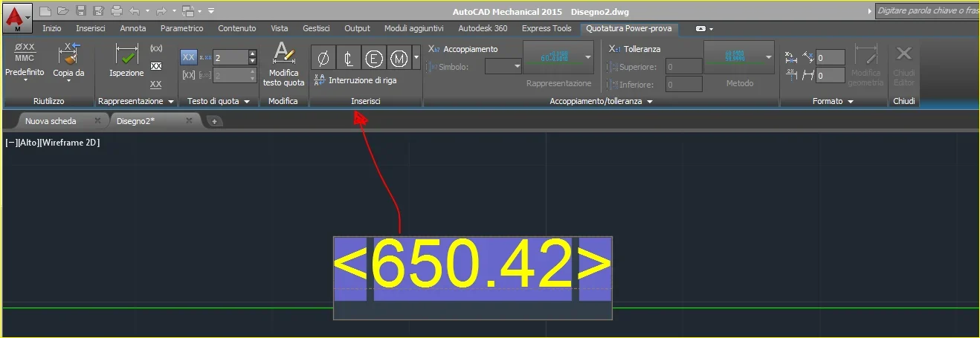Viewport: 980px width, 338px height.
Task: Toggle the highlighted XX primary units button
Action: point(189,57)
